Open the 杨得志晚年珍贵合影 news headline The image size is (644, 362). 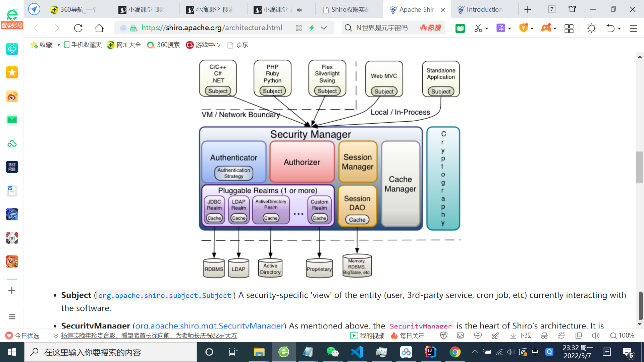pos(149,336)
